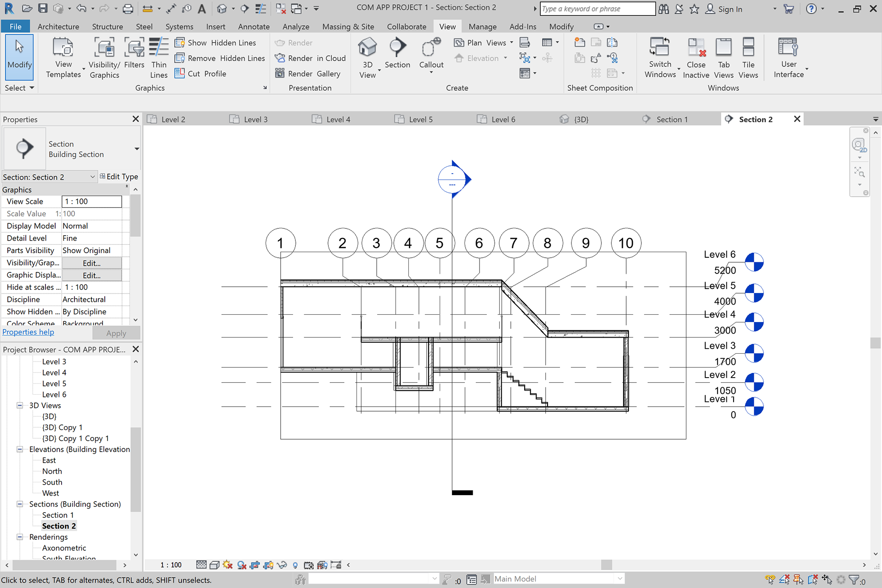Screen dimensions: 882x588
Task: Collapse the 3D Views tree node
Action: click(20, 405)
